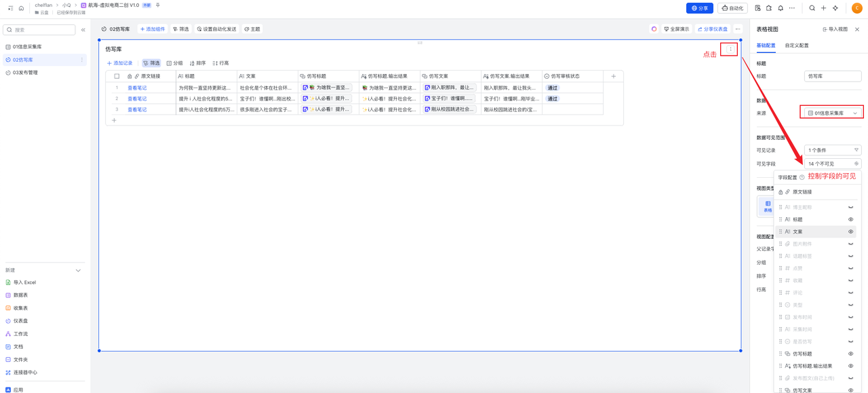Open the 可见记录 1个条件 filter dropdown
The width and height of the screenshot is (868, 393).
click(832, 150)
